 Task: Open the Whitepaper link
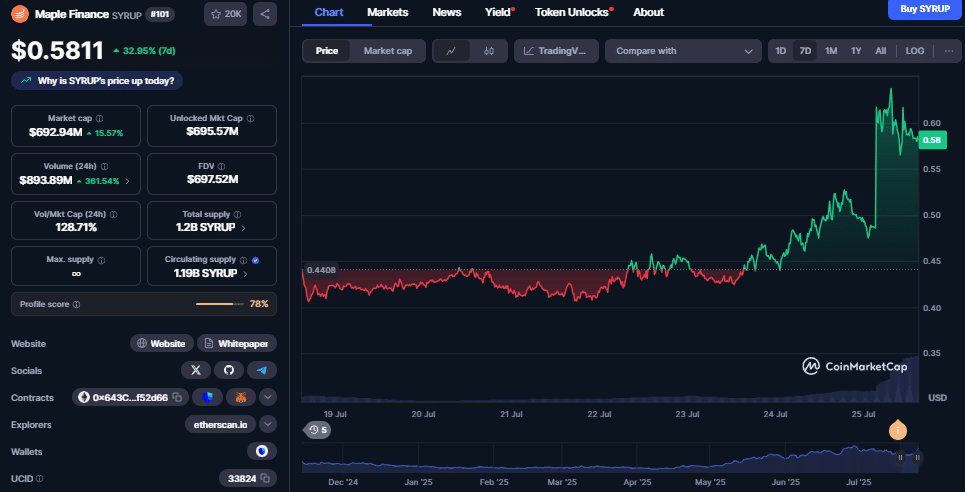coord(237,344)
